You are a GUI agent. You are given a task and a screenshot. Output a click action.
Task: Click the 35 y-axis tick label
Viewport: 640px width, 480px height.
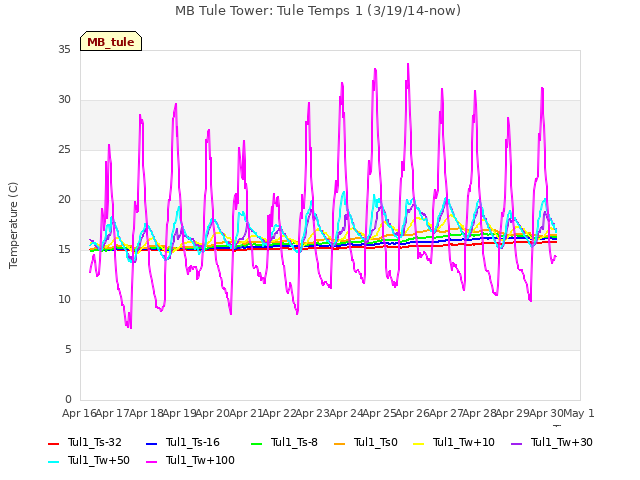tap(64, 50)
